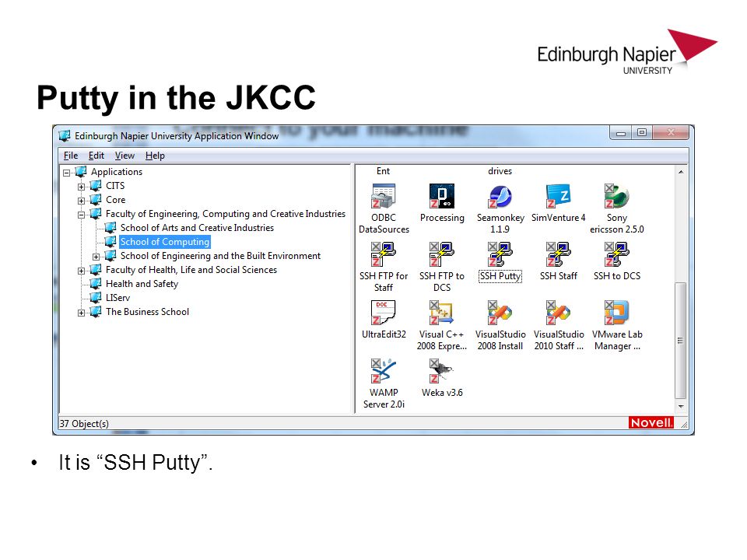Select the SSH to DCS icon
Screen dimensions: 747x560
pos(617,254)
